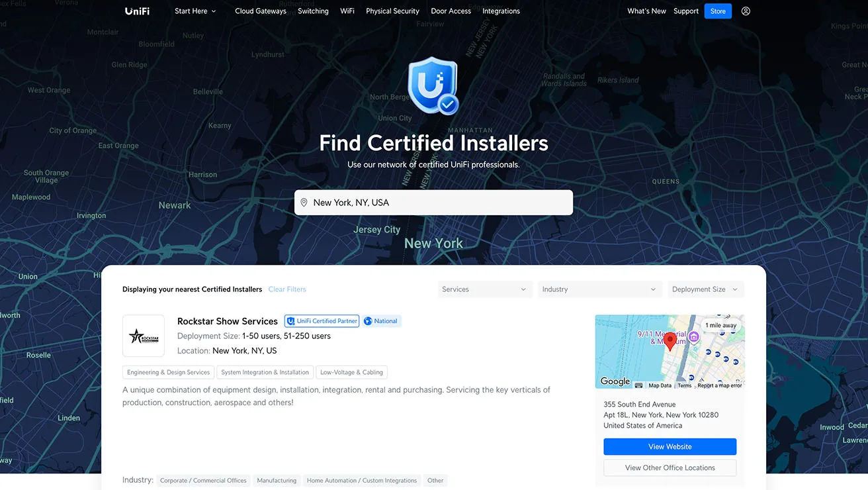
Task: Open Integrations in the navigation
Action: (501, 11)
